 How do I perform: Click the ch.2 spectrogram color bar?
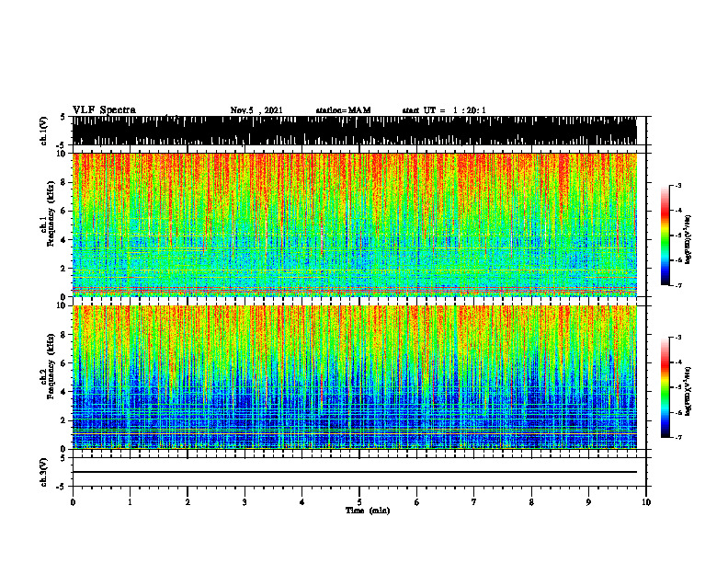pos(665,387)
